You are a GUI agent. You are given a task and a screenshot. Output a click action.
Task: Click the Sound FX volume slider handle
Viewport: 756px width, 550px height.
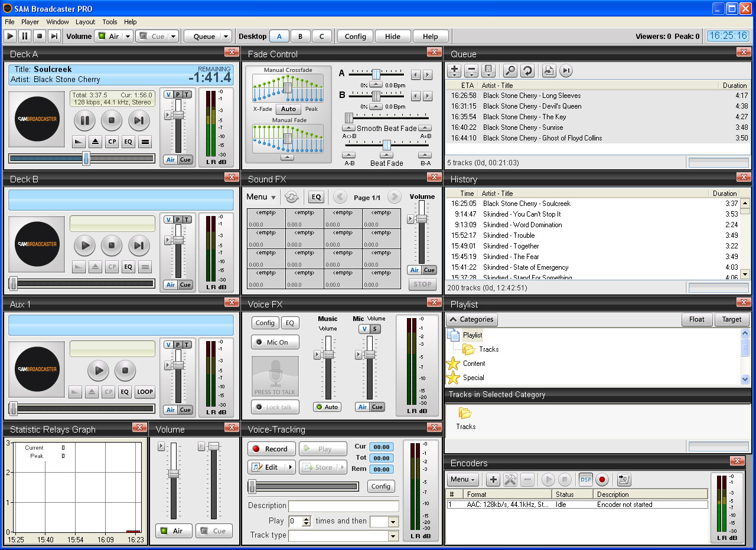421,219
